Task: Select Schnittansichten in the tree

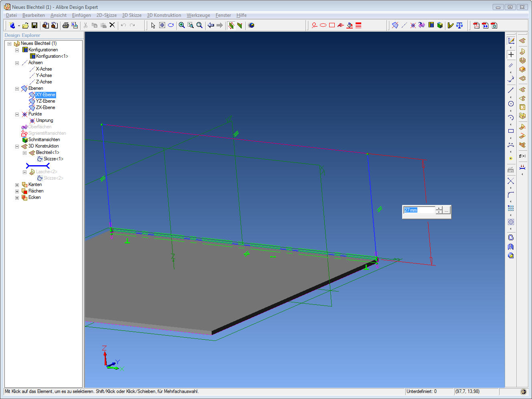Action: [x=44, y=140]
